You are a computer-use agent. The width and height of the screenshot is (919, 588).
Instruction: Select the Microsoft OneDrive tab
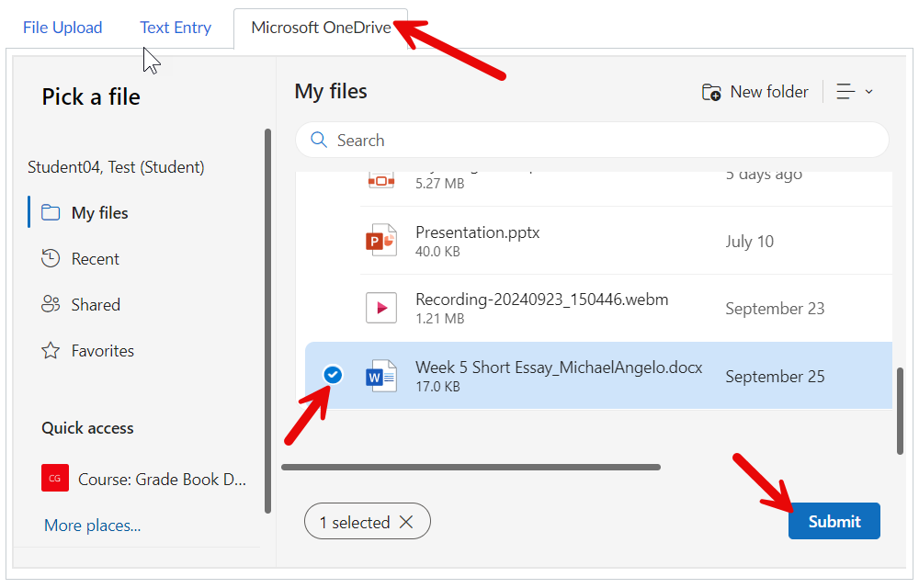click(x=321, y=28)
